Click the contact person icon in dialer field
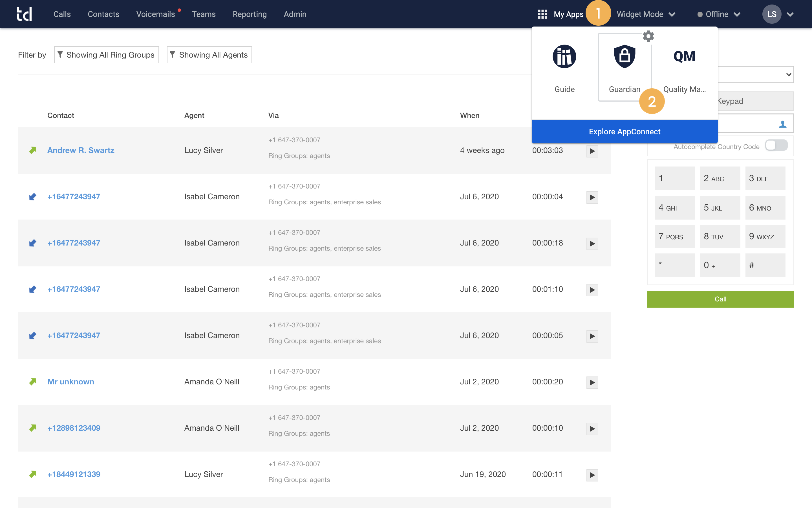 click(782, 124)
